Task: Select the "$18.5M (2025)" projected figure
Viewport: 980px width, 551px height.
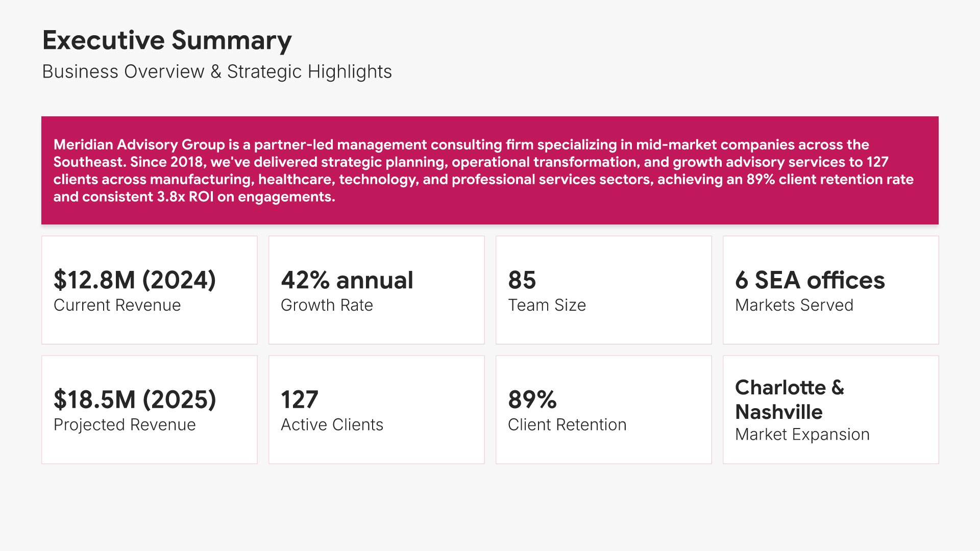Action: tap(135, 399)
